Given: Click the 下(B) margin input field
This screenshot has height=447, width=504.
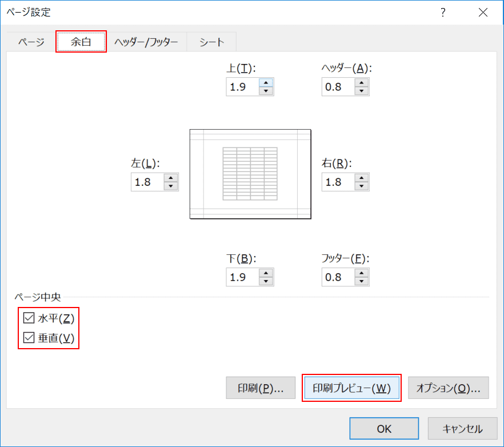Looking at the screenshot, I should [243, 277].
